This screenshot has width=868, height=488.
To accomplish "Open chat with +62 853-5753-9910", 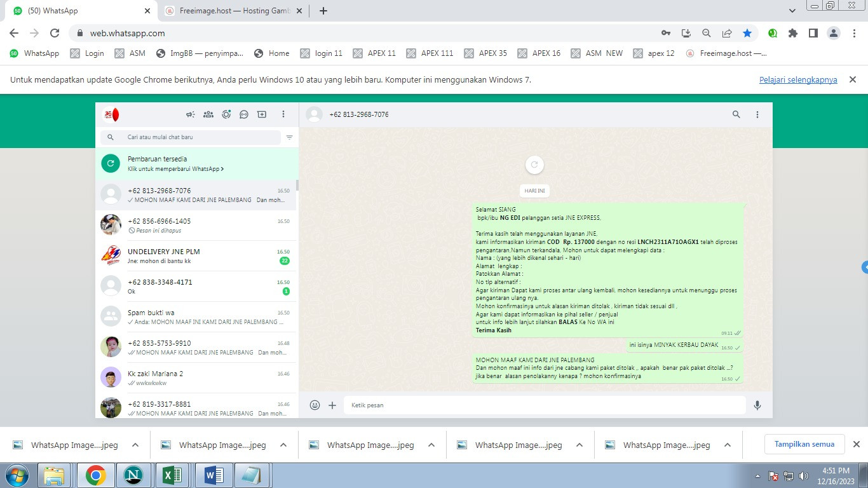I will [x=196, y=348].
